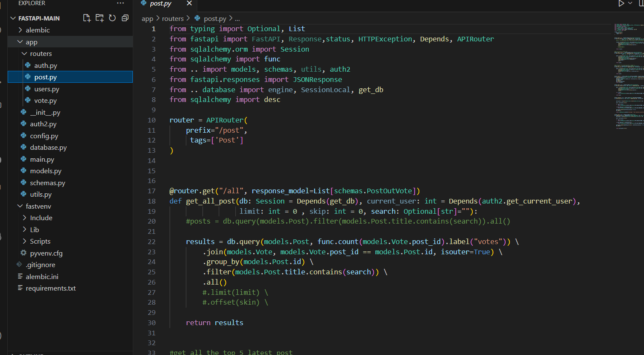Click the post.py breadcrumb segment

click(x=215, y=19)
